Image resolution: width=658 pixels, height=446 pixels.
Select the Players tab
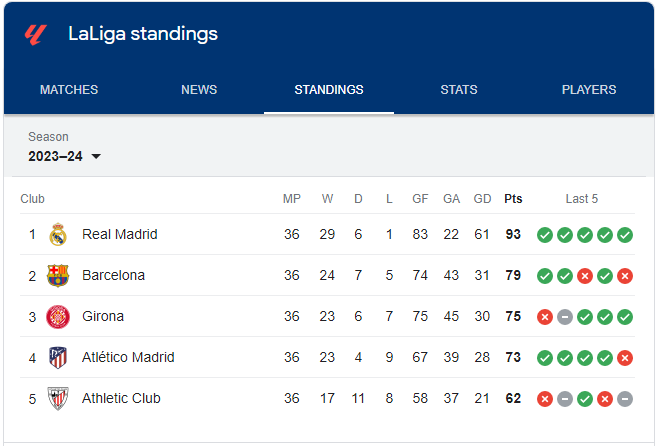pos(589,89)
